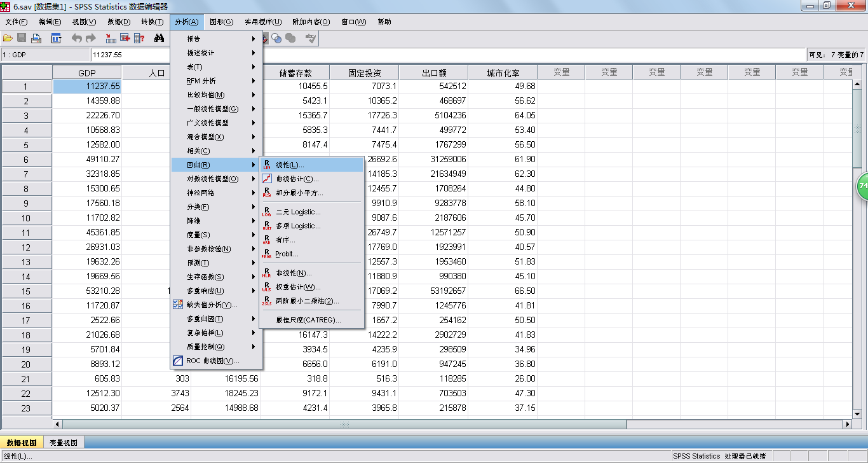Click the ORD icon beside 有序
This screenshot has height=463, width=868.
coord(267,240)
